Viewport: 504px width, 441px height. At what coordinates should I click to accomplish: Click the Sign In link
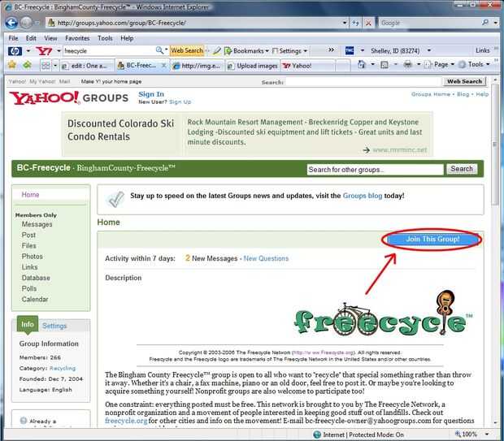[x=151, y=94]
